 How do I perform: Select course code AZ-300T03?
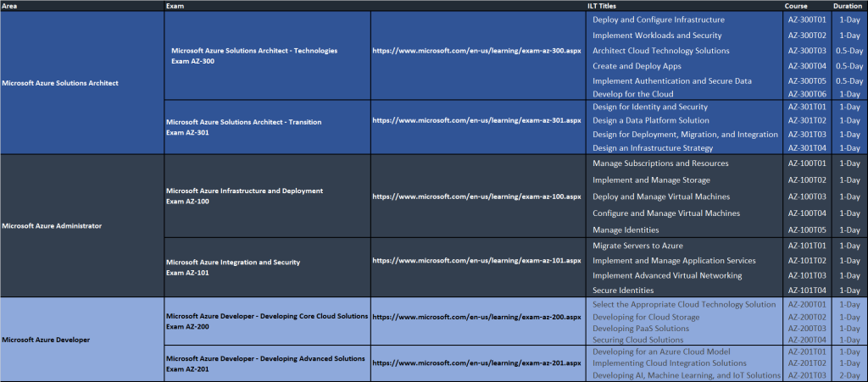tap(807, 50)
